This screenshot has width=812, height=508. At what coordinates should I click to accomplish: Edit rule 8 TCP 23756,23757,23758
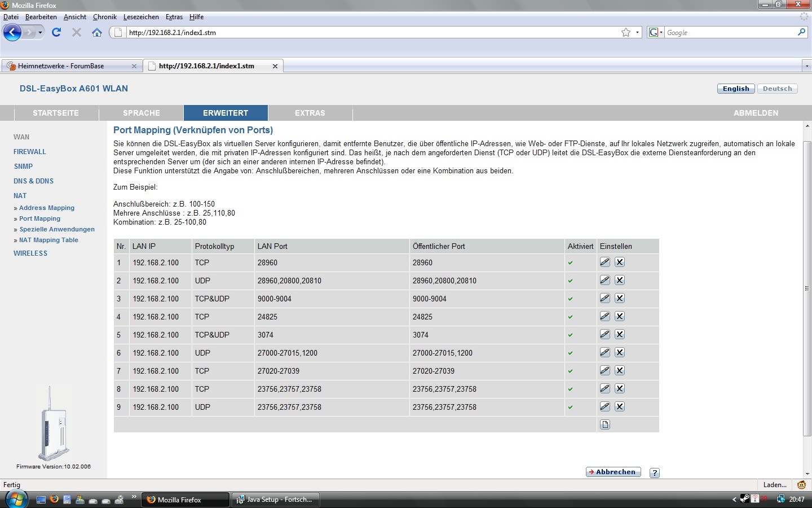(x=605, y=388)
